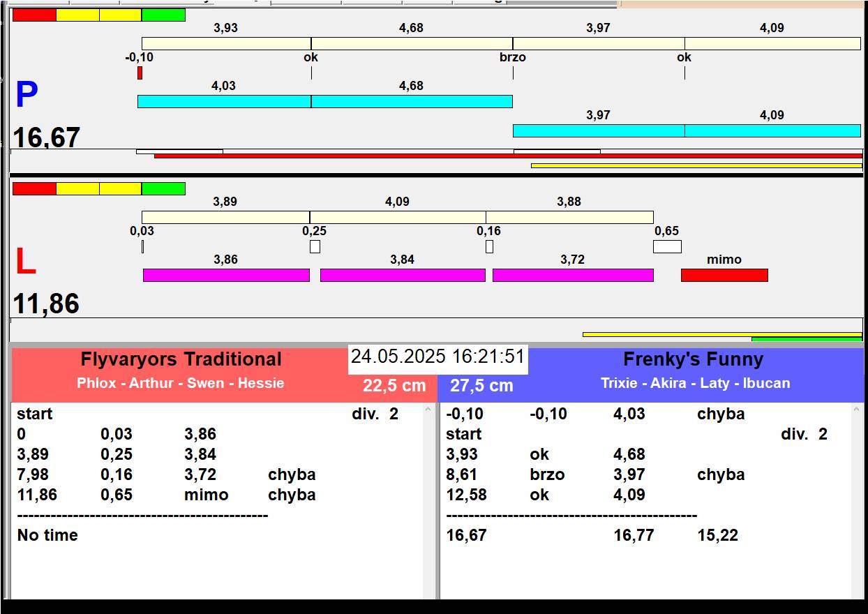Click the -0,10 false start label in lane P
This screenshot has height=614, width=868.
[x=139, y=57]
